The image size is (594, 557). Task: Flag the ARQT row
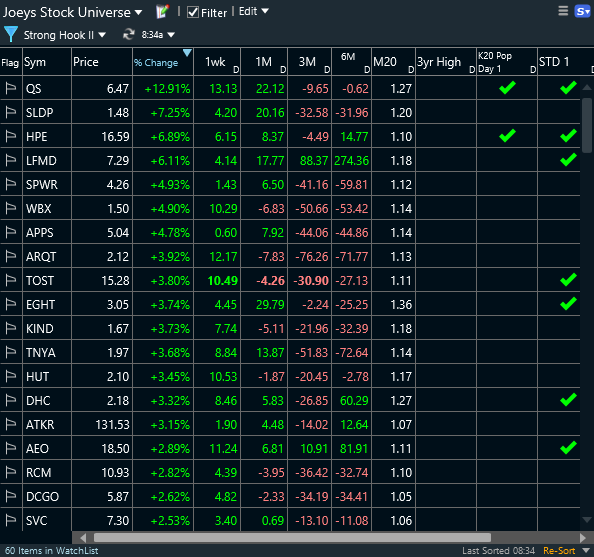pos(11,257)
